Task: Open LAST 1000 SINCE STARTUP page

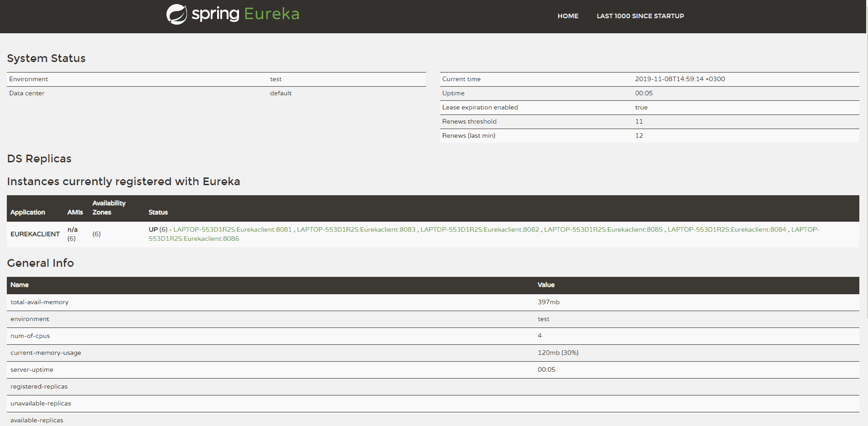Action: 640,16
